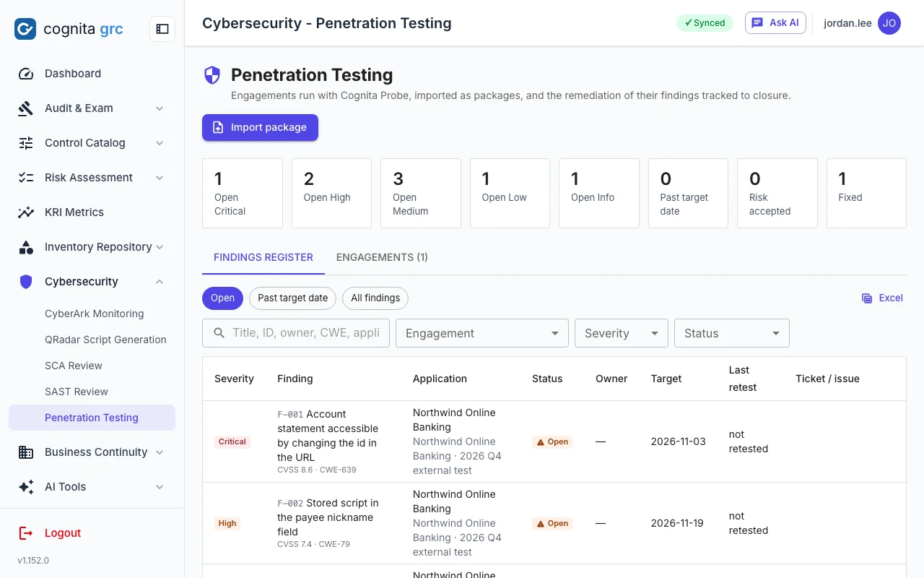Click the Inventory Repository shapes icon
The height and width of the screenshot is (578, 924).
(26, 247)
